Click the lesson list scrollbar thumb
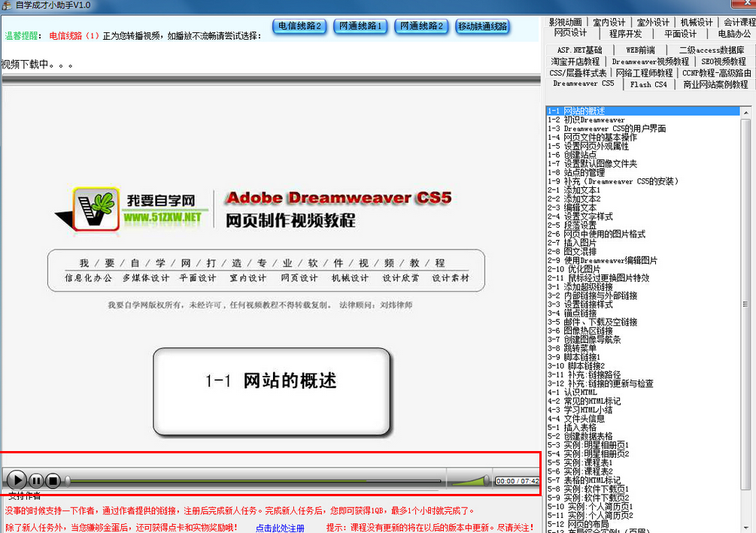This screenshot has height=533, width=756. (746, 304)
